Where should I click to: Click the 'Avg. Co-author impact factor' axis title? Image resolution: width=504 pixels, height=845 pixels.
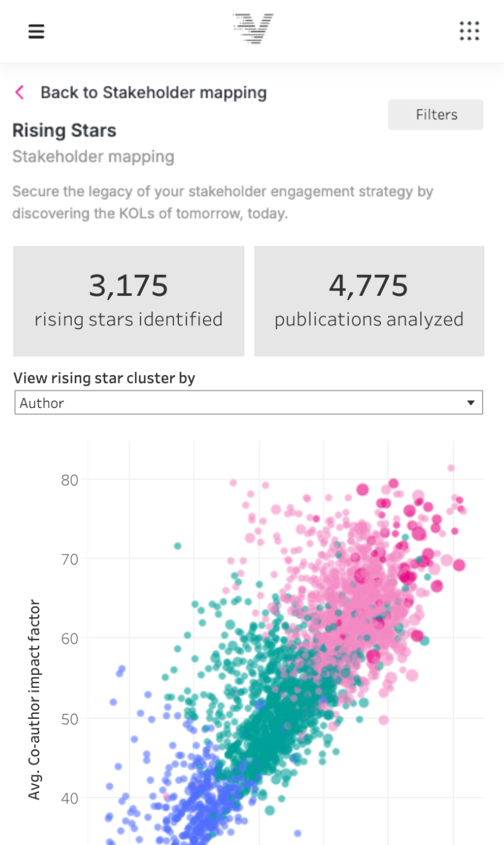[35, 701]
